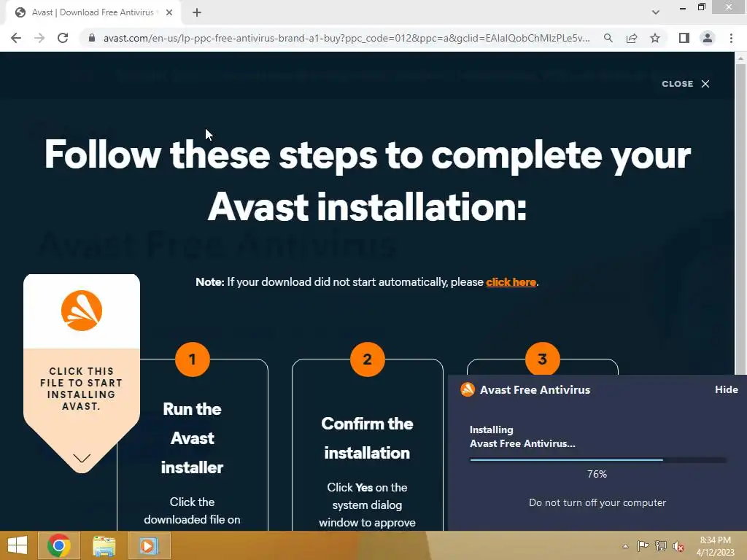Click the 76% progress value
This screenshot has width=747, height=560.
pyautogui.click(x=597, y=474)
